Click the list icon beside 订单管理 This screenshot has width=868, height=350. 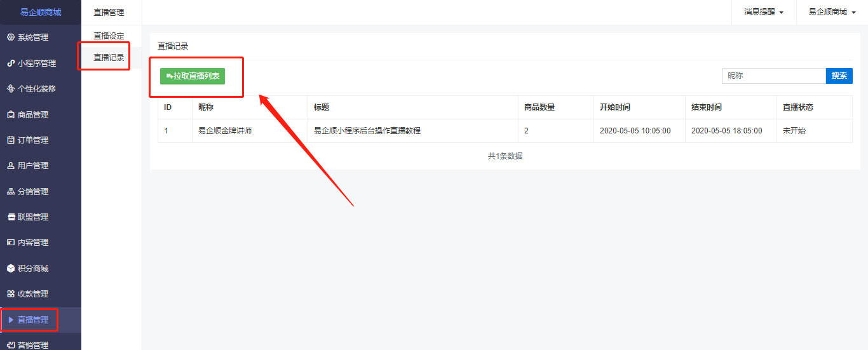tap(10, 140)
